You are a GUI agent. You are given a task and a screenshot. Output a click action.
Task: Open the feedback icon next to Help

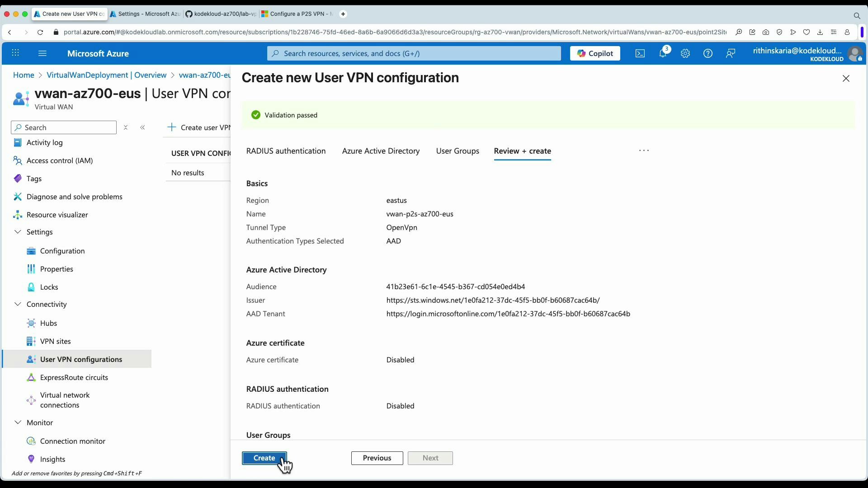[731, 53]
